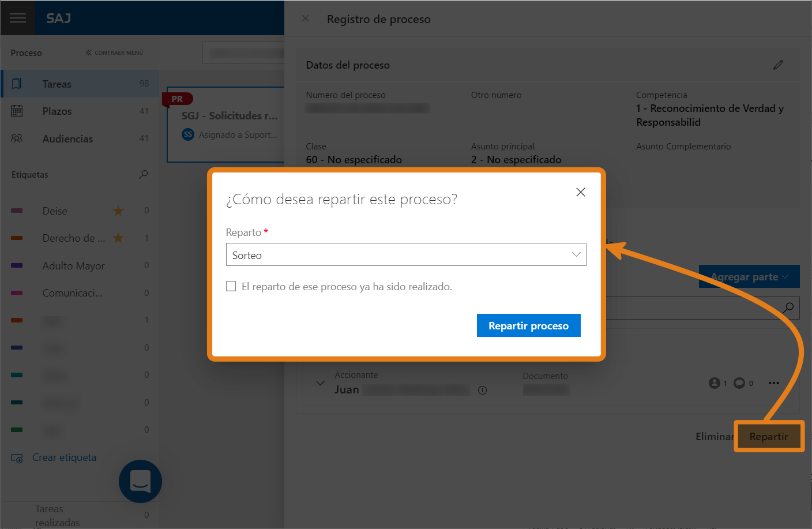Close the Registro de proceso panel
812x529 pixels.
pyautogui.click(x=305, y=18)
